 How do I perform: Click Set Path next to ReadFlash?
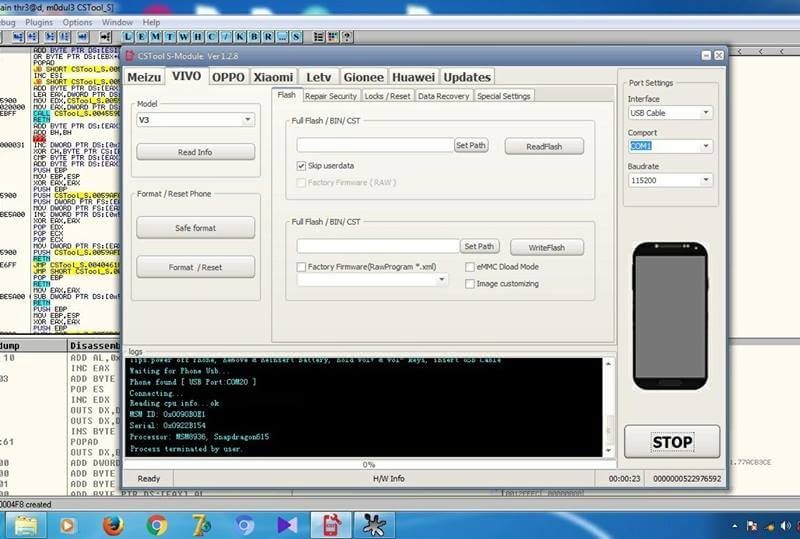471,145
